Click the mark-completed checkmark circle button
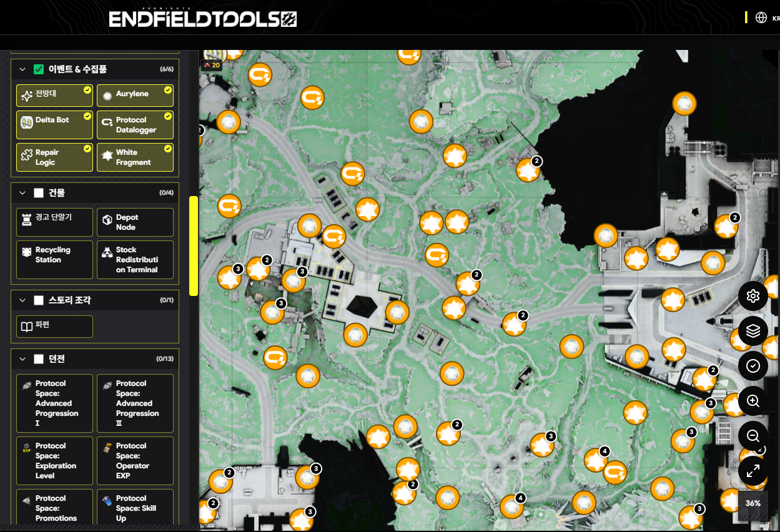The height and width of the screenshot is (532, 780). click(753, 366)
